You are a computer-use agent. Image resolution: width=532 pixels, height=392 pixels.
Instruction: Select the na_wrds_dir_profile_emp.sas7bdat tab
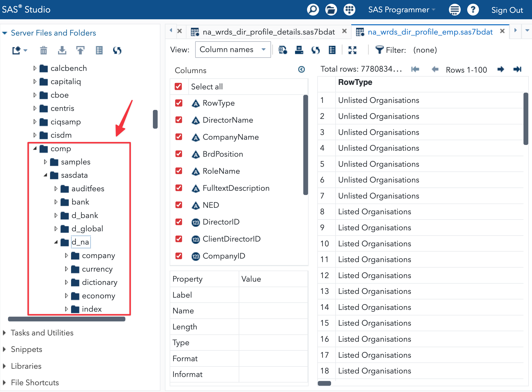pyautogui.click(x=430, y=32)
